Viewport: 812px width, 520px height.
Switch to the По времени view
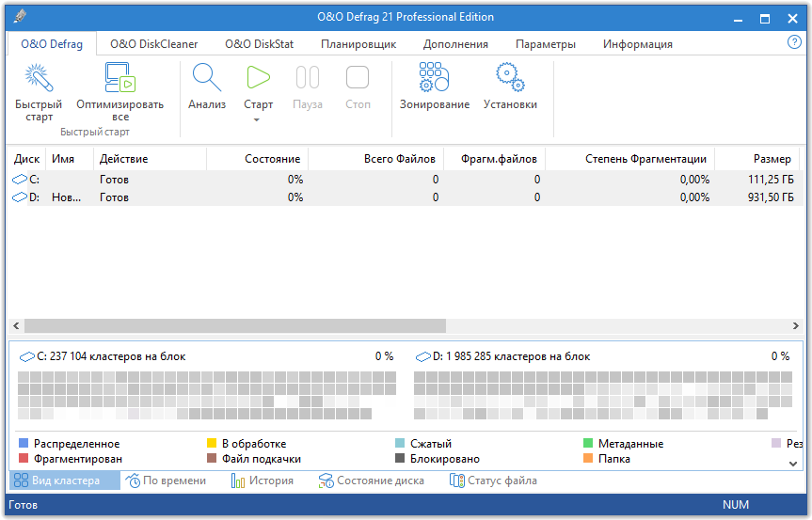tap(166, 481)
